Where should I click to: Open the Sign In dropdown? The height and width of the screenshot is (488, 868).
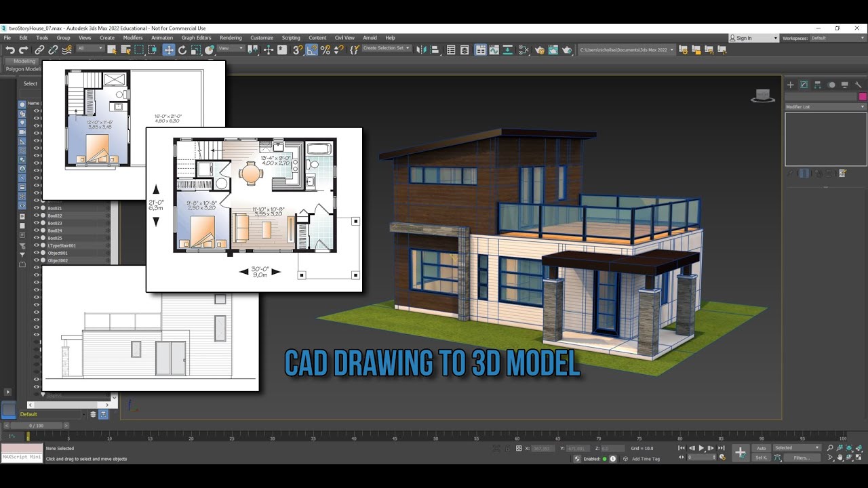click(753, 38)
